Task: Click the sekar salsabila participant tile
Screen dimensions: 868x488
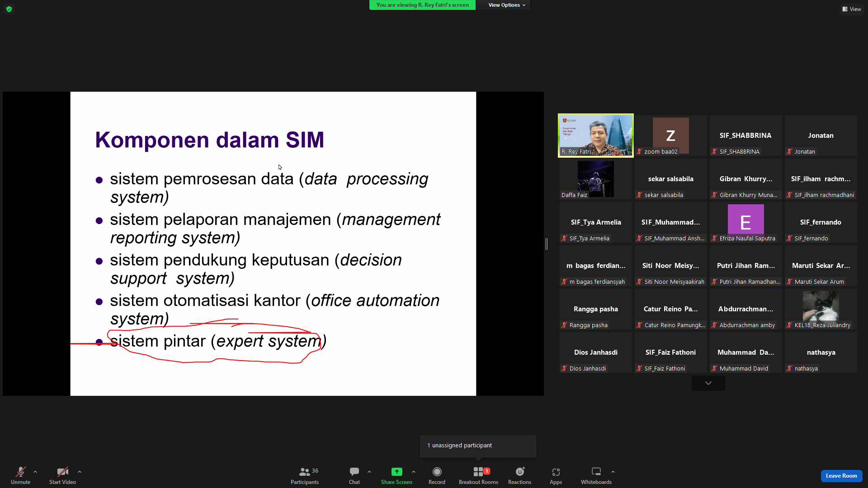Action: point(671,178)
